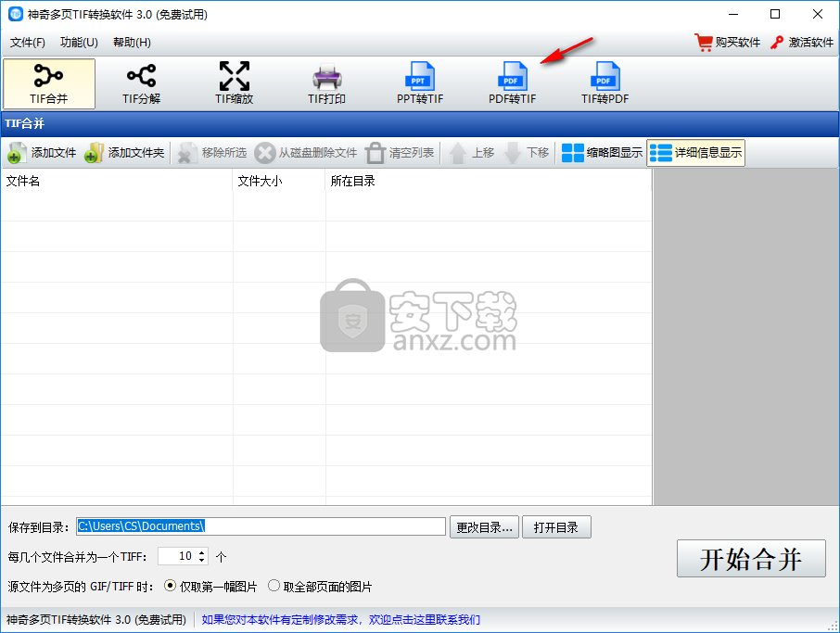Open the TIF打印 print tool
This screenshot has width=840, height=633.
[326, 84]
